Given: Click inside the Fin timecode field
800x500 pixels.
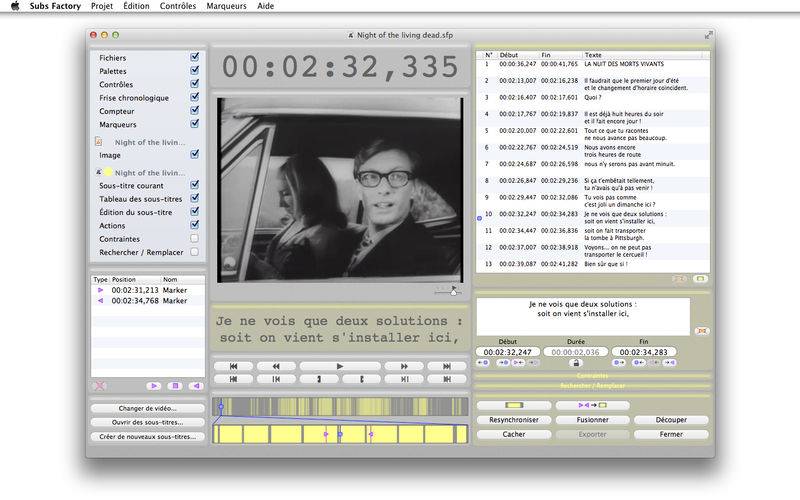Looking at the screenshot, I should click(x=643, y=352).
